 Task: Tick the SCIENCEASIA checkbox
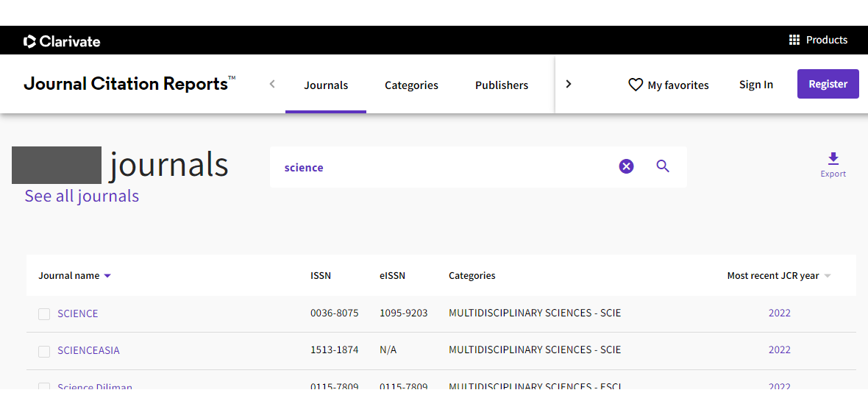coord(44,351)
